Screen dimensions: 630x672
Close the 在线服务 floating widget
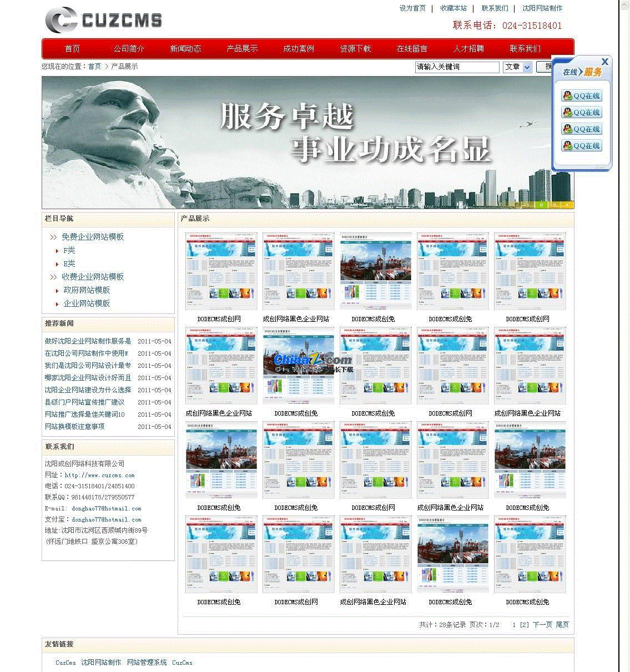click(605, 62)
